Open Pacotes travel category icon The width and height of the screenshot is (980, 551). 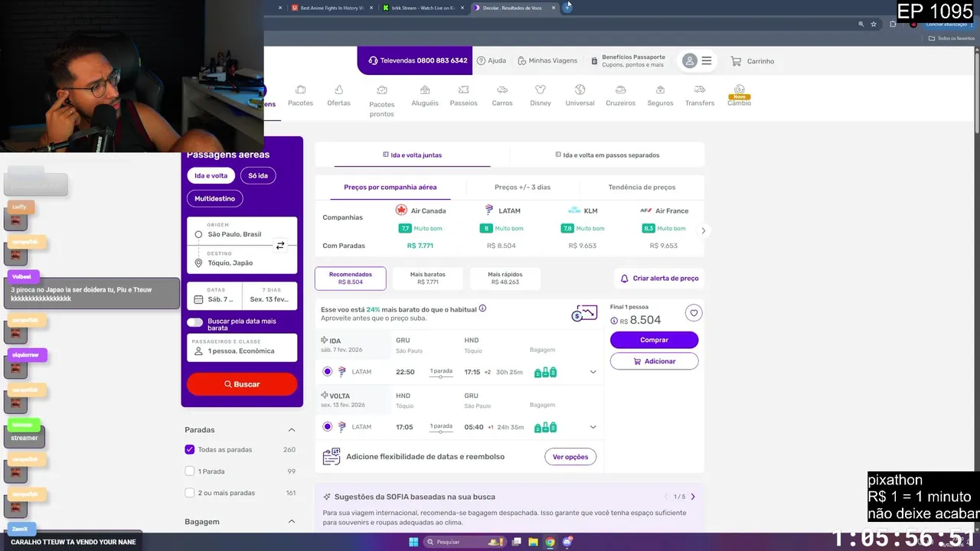pyautogui.click(x=300, y=96)
